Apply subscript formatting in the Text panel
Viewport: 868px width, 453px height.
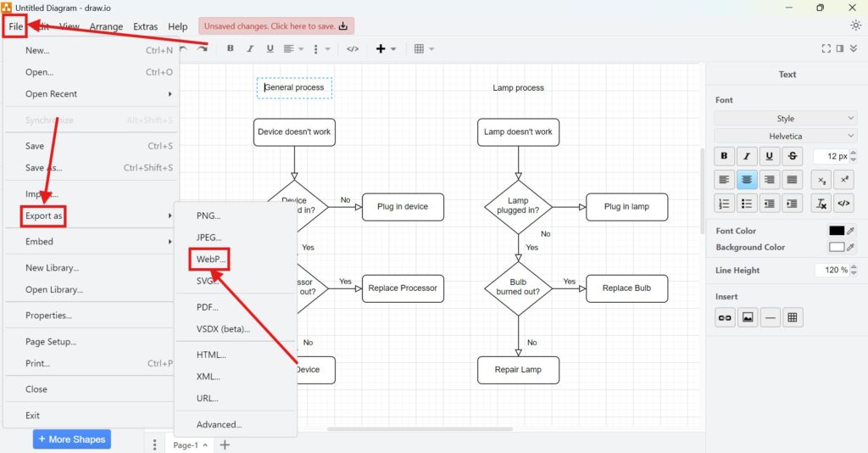point(821,180)
